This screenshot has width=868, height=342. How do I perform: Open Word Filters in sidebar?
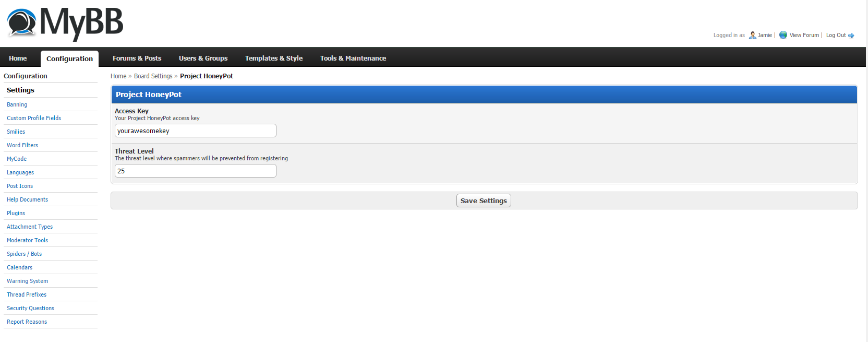[22, 145]
